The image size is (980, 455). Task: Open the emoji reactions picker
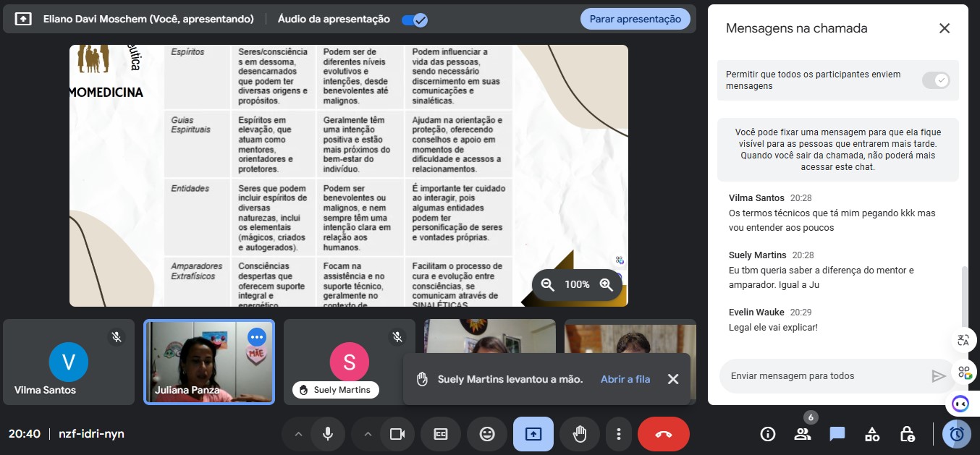click(487, 434)
